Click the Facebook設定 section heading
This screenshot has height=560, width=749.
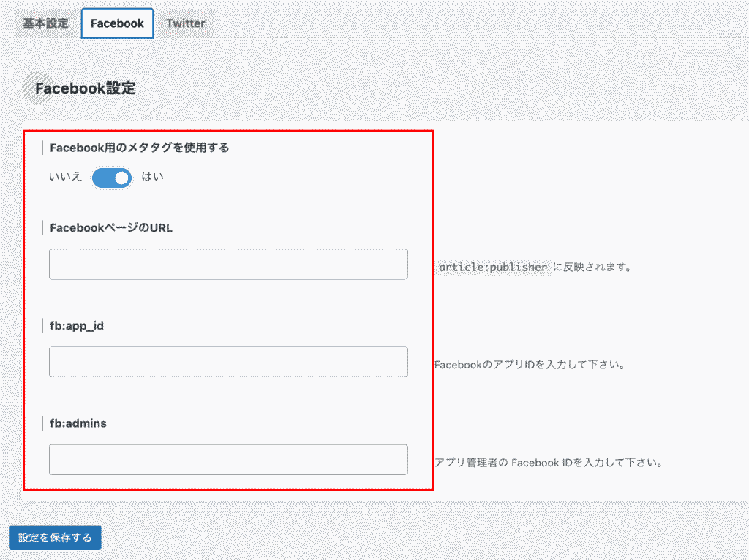[86, 88]
